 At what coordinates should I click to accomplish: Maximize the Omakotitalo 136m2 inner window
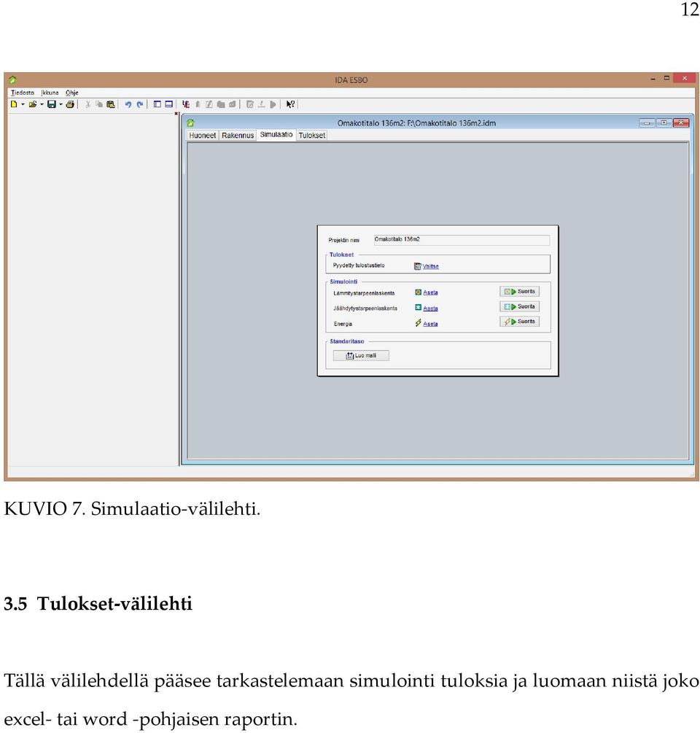tap(664, 123)
